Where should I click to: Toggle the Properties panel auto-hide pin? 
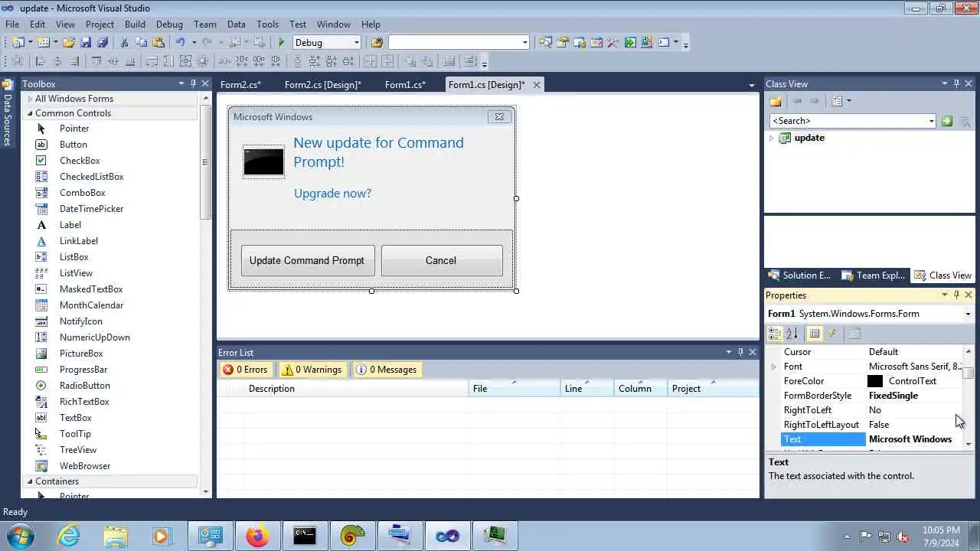pos(956,295)
